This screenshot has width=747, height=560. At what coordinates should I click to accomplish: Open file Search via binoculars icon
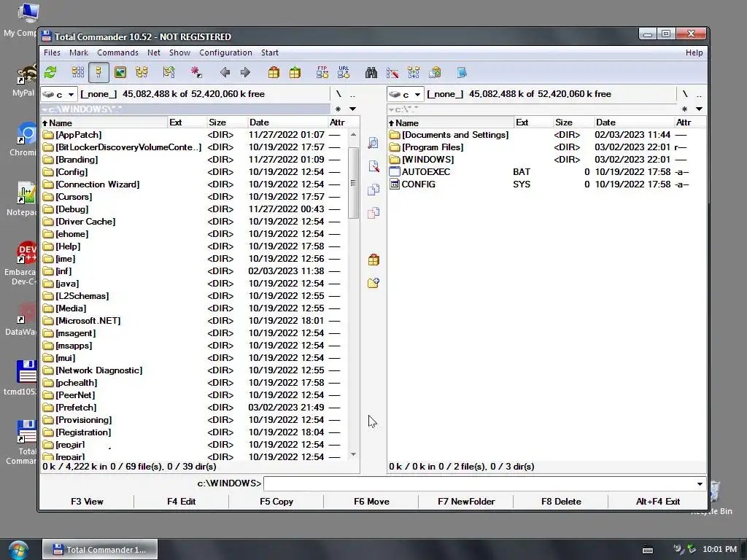(x=371, y=72)
